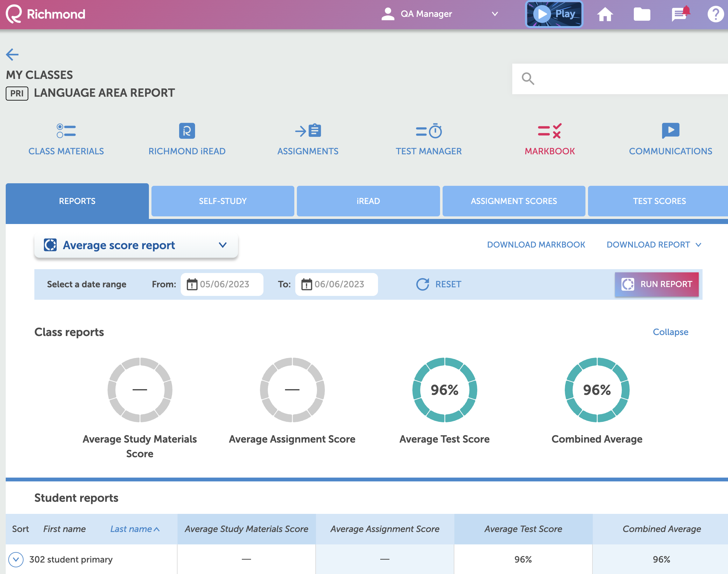Image resolution: width=728 pixels, height=574 pixels.
Task: Click the From date field 05/06/2023
Action: click(222, 284)
